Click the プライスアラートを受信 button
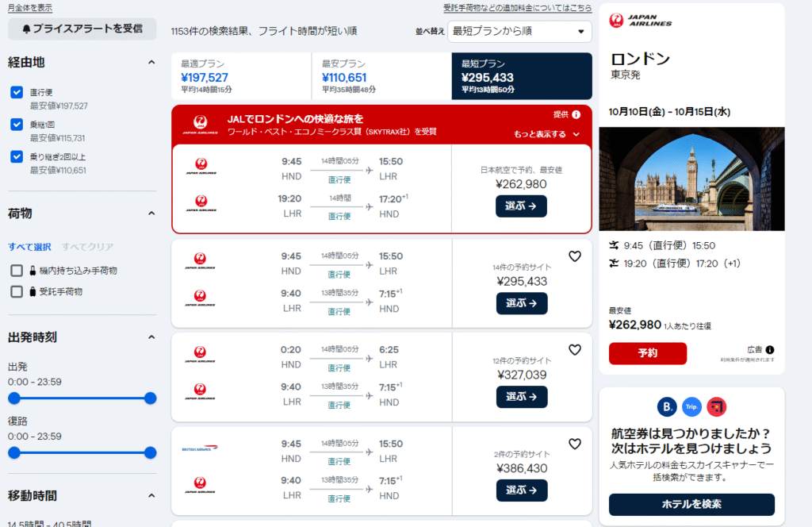Viewport: 812px width, 527px height. pos(82,29)
